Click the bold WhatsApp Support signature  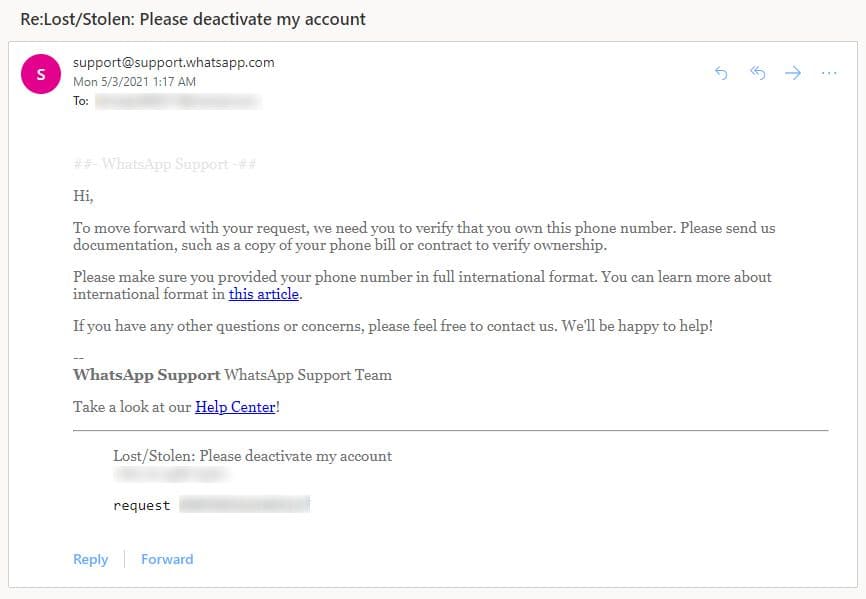tap(146, 375)
